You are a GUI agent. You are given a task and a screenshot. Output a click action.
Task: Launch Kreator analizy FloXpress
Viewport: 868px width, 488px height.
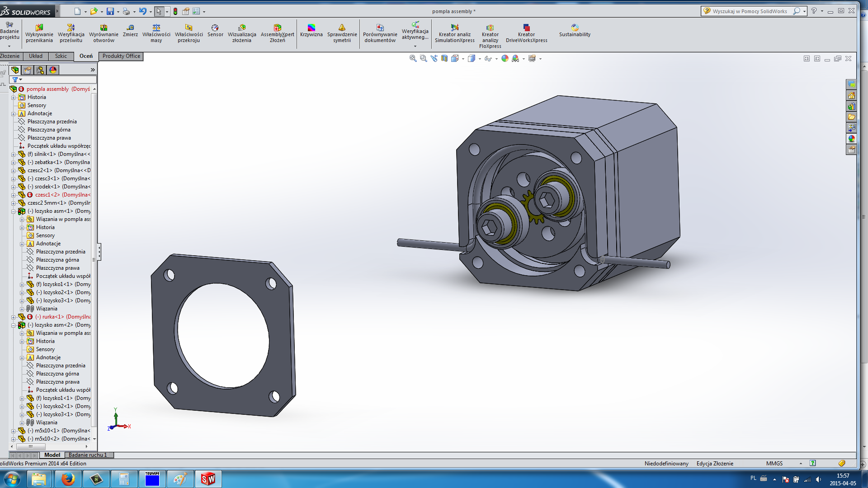coord(490,36)
